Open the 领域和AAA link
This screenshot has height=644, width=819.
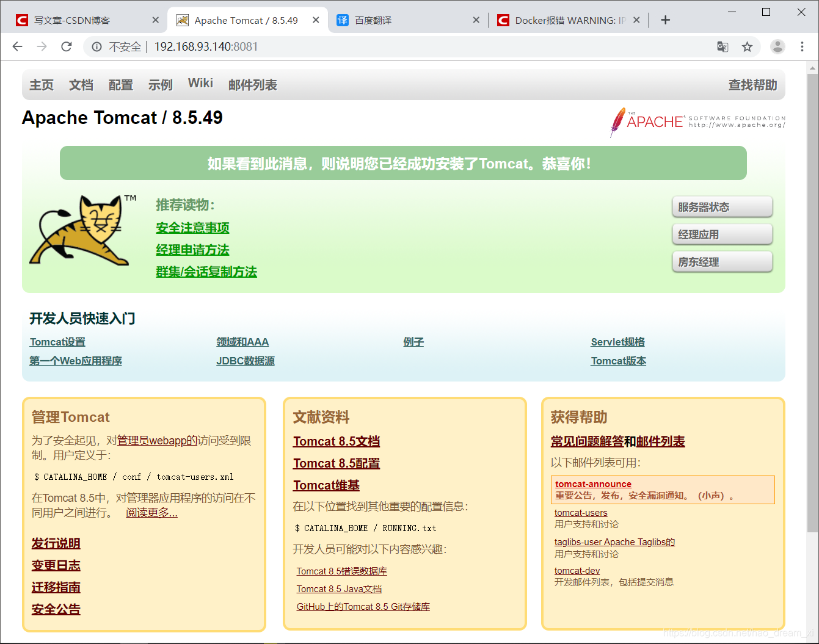(242, 342)
